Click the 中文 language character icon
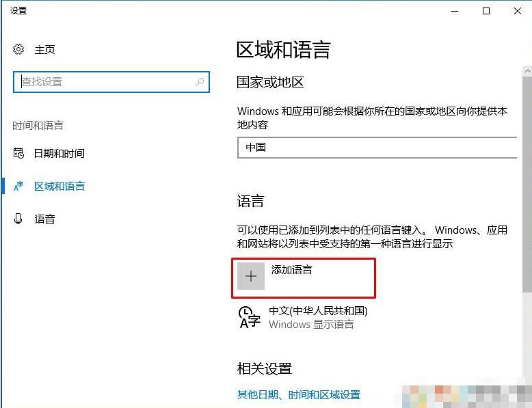The width and height of the screenshot is (532, 408). point(249,317)
